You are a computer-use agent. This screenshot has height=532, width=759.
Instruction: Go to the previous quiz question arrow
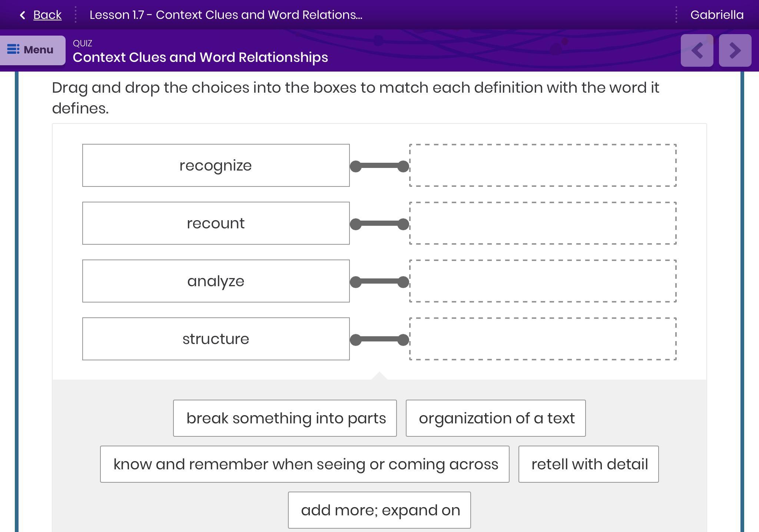pyautogui.click(x=697, y=50)
